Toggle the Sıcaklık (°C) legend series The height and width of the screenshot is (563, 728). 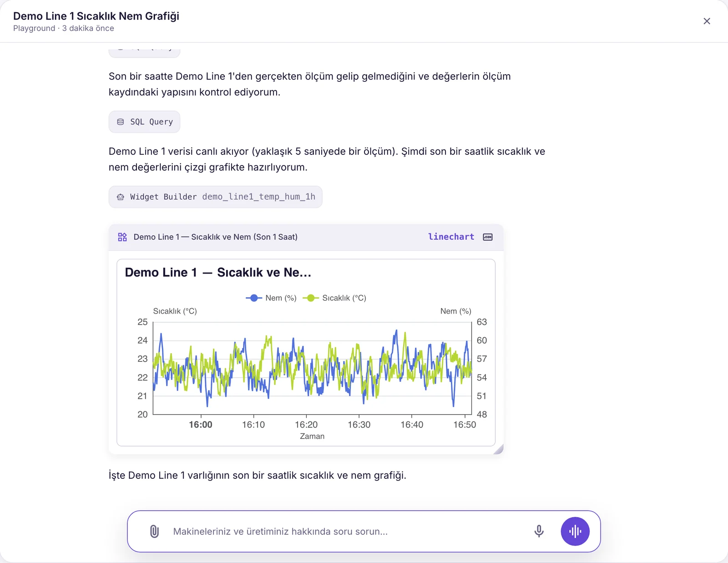click(x=334, y=298)
